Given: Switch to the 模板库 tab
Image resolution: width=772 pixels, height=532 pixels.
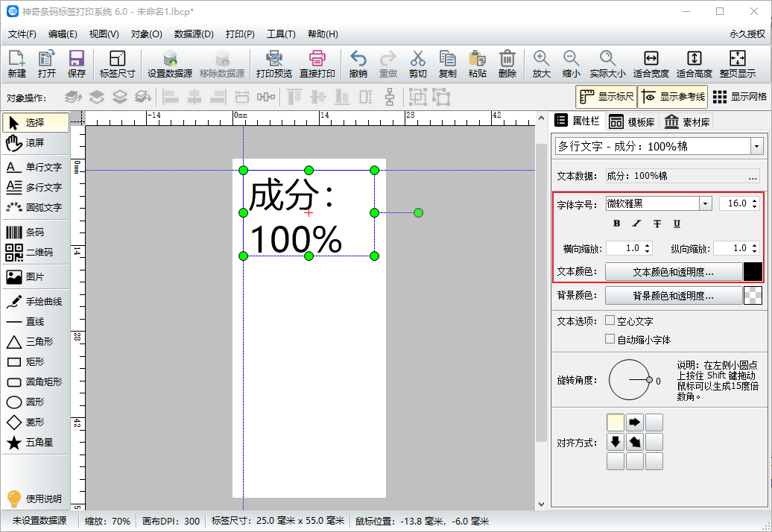Looking at the screenshot, I should point(632,122).
